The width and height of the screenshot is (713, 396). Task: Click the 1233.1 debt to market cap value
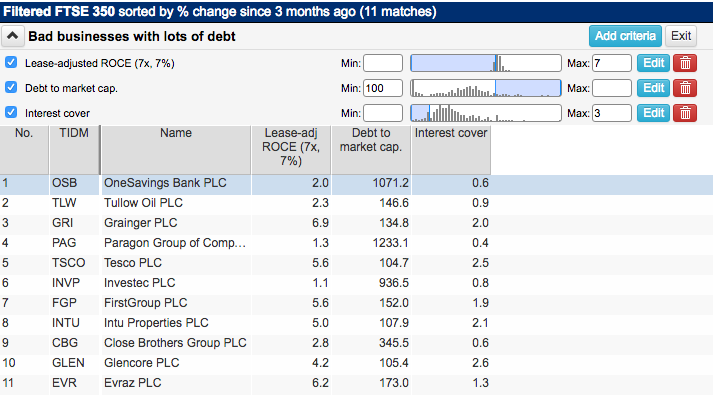391,243
